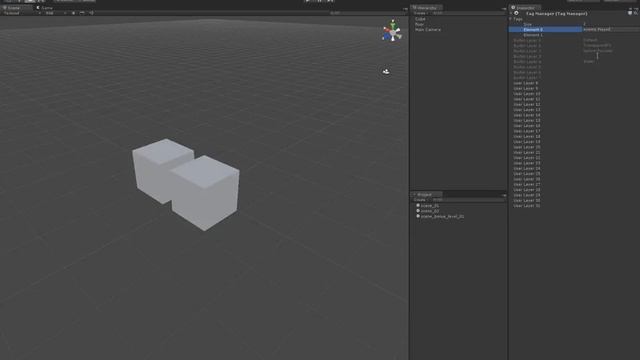The width and height of the screenshot is (640, 360).
Task: Select the front cube in Scene view
Action: pos(205,193)
